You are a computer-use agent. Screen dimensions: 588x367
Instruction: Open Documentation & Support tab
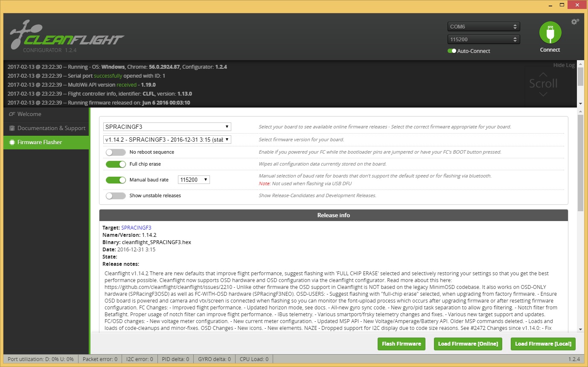tap(46, 128)
